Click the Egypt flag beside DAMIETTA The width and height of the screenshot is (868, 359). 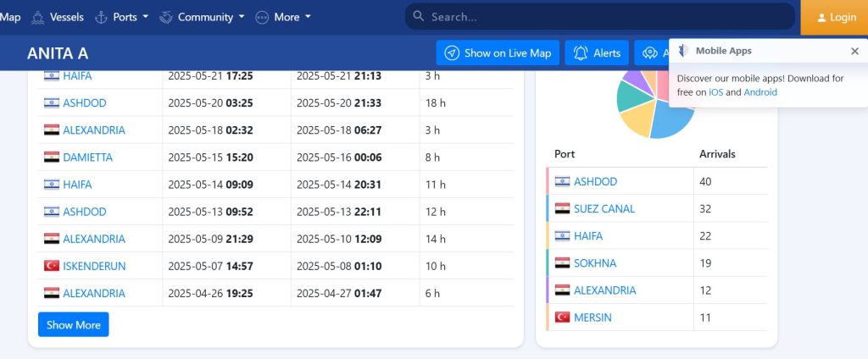pyautogui.click(x=51, y=157)
